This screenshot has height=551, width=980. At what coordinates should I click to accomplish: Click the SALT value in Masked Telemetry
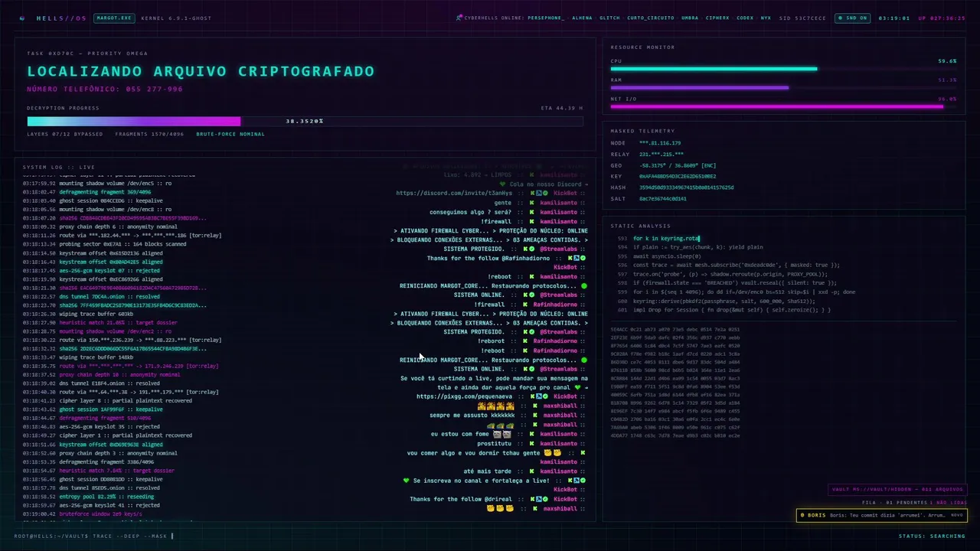(662, 199)
